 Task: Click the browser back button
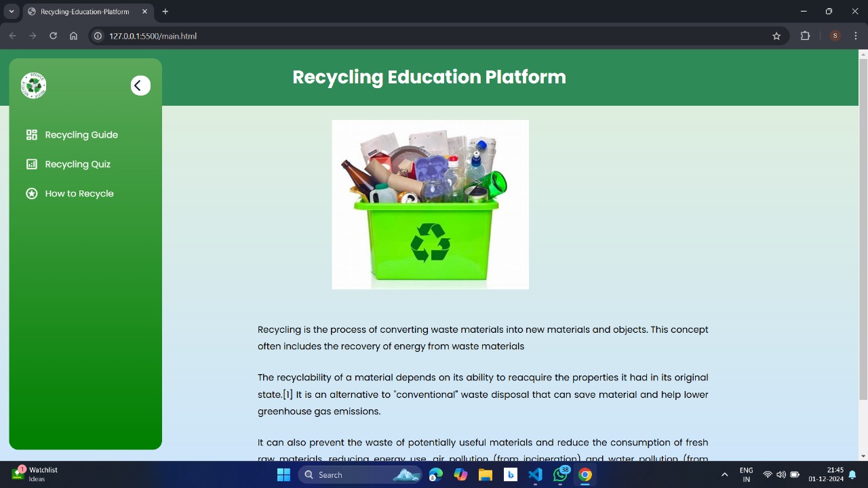pyautogui.click(x=12, y=36)
